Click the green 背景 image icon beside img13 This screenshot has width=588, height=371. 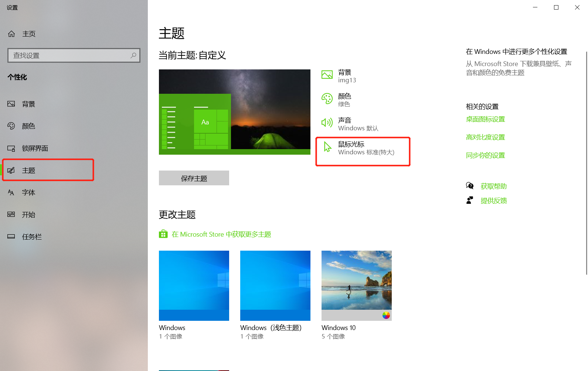(x=327, y=75)
